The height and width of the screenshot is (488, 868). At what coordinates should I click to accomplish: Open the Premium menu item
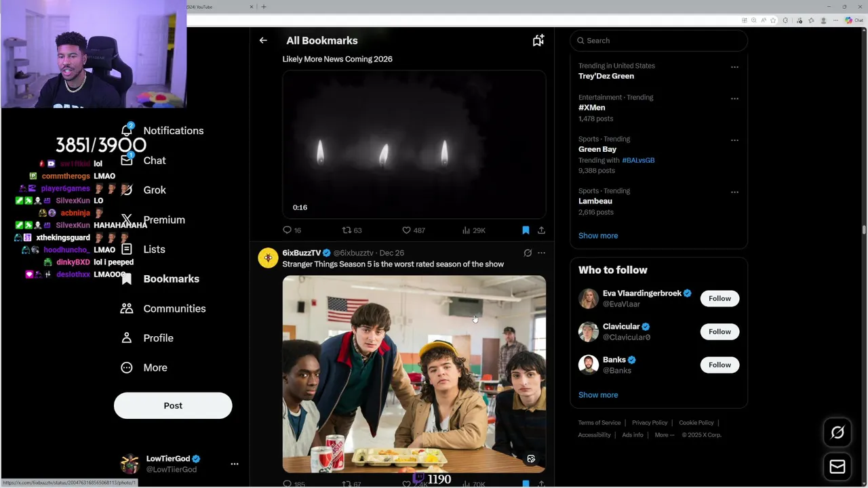(x=164, y=220)
